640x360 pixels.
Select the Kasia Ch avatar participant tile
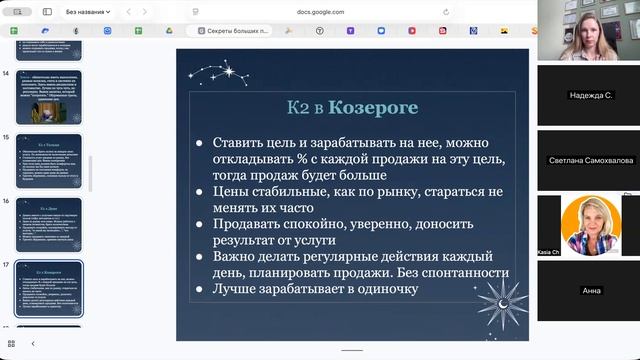pos(589,226)
